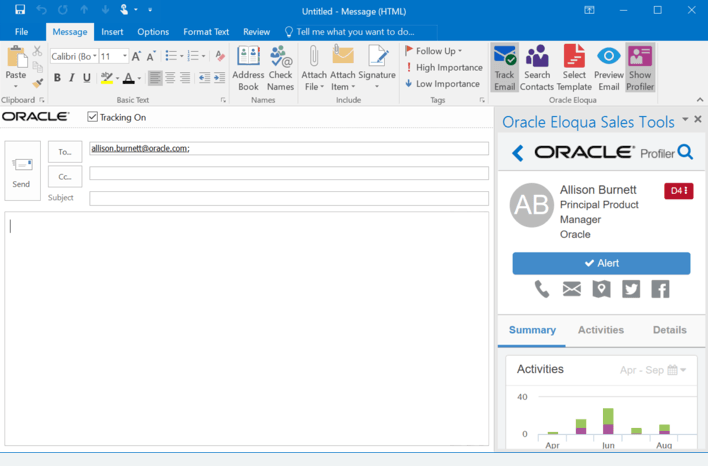The image size is (708, 466).
Task: Click the Cut scissors icon
Action: pyautogui.click(x=37, y=51)
